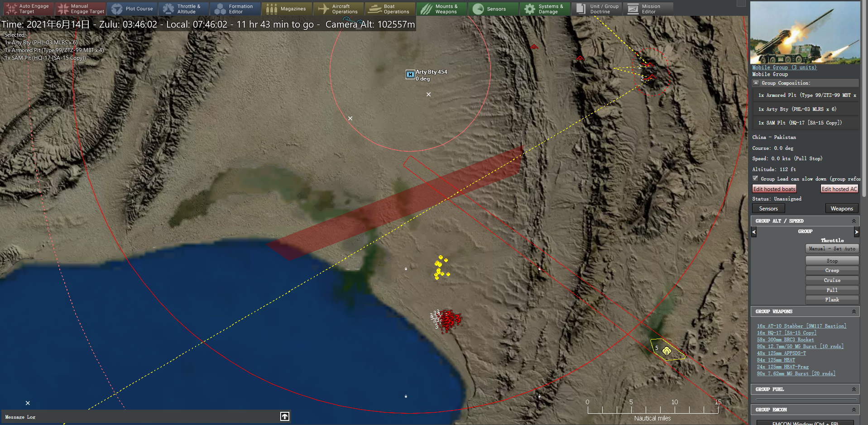Click the Message Log bar label
The image size is (868, 425).
(x=20, y=417)
